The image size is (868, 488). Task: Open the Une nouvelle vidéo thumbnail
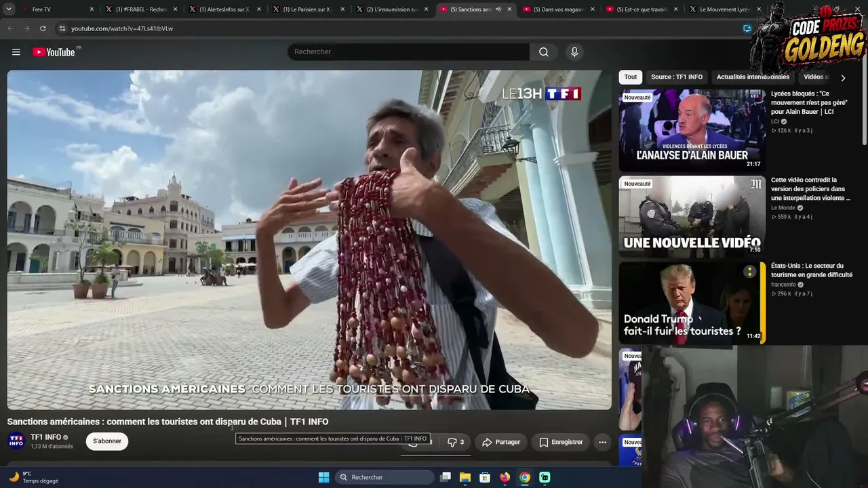692,216
